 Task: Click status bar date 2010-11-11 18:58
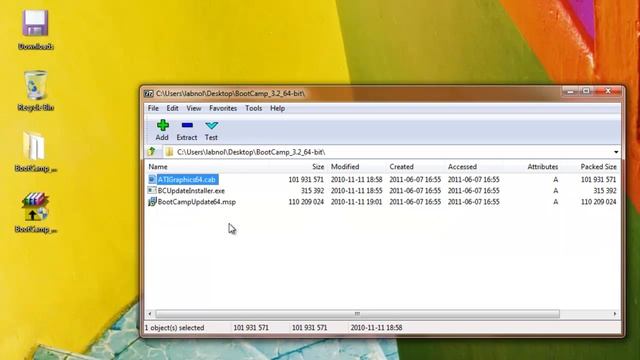tap(376, 327)
